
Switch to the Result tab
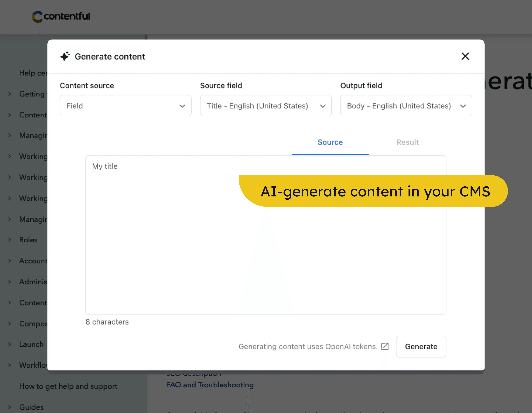pos(407,142)
